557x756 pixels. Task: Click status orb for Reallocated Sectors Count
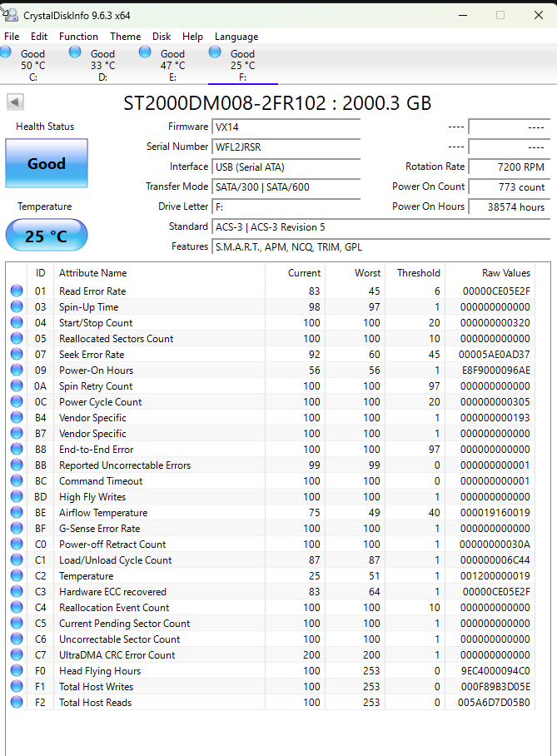17,339
